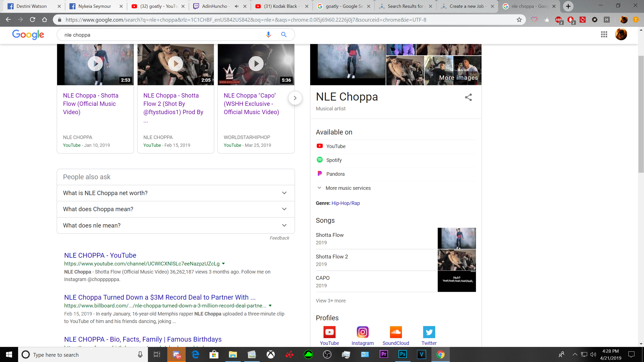Click the voice search microphone icon
644x362 pixels.
pos(268,35)
